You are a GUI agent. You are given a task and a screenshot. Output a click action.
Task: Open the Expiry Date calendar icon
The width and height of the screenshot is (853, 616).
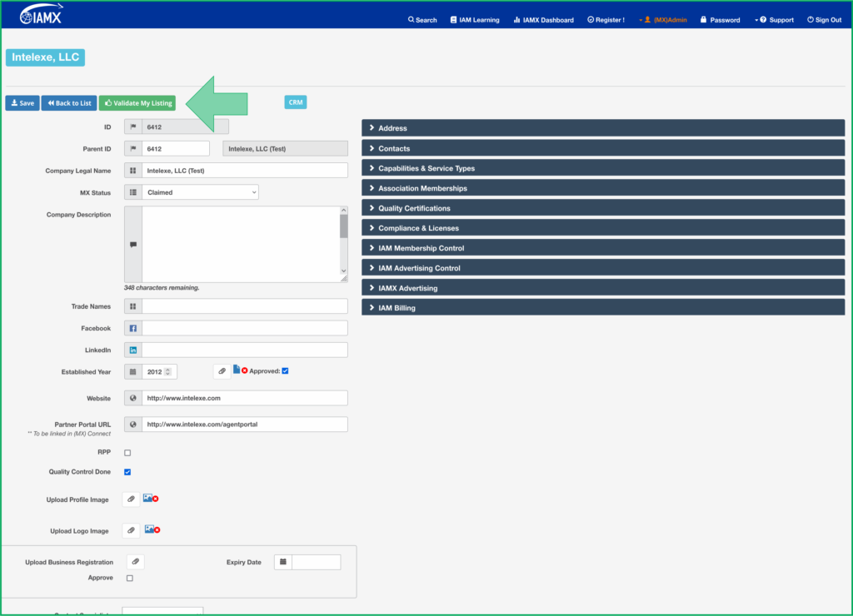point(283,562)
